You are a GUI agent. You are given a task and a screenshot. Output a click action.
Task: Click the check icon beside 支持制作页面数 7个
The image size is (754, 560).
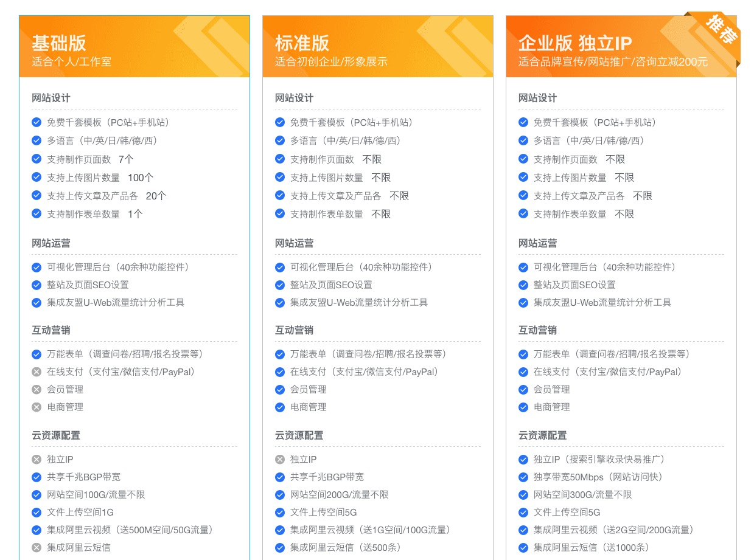[x=37, y=159]
